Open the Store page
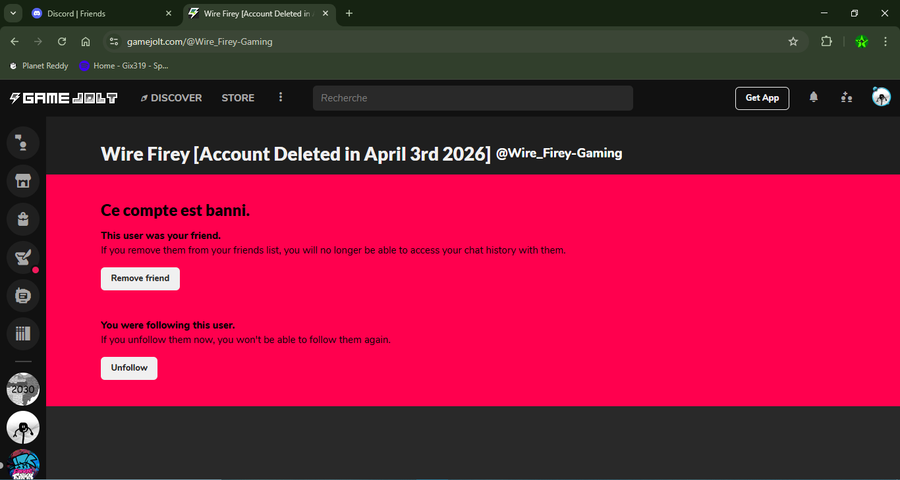 (x=238, y=98)
